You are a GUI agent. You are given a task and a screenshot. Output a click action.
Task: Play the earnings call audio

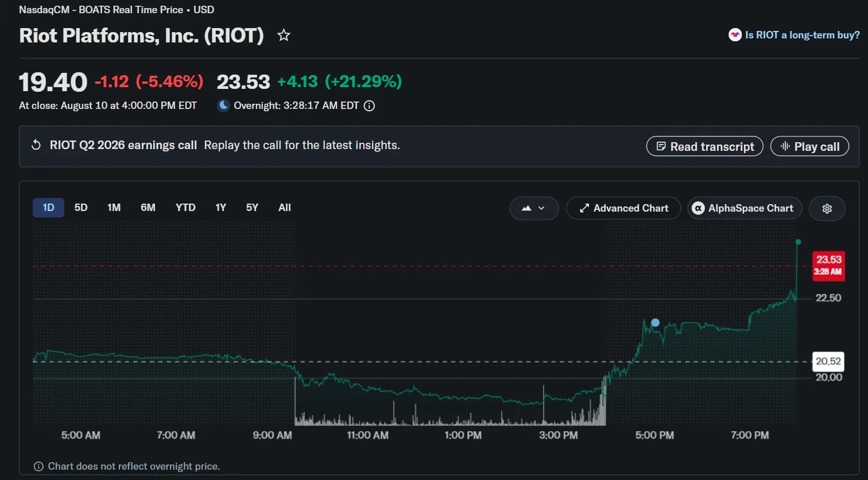[809, 146]
